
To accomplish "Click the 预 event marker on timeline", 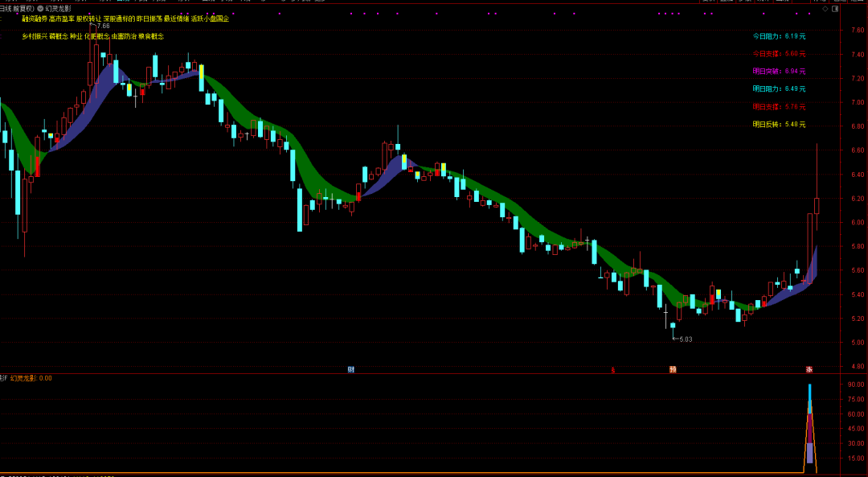I will [x=673, y=369].
